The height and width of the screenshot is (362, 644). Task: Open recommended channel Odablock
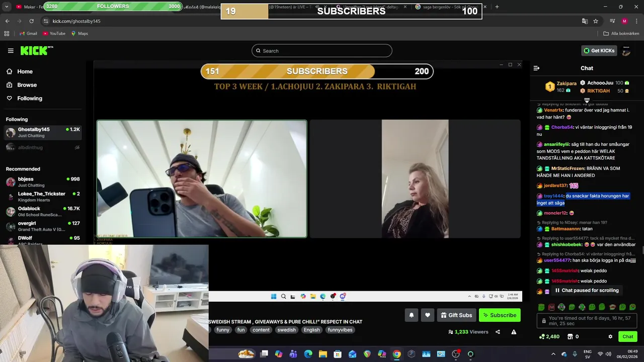pyautogui.click(x=43, y=211)
